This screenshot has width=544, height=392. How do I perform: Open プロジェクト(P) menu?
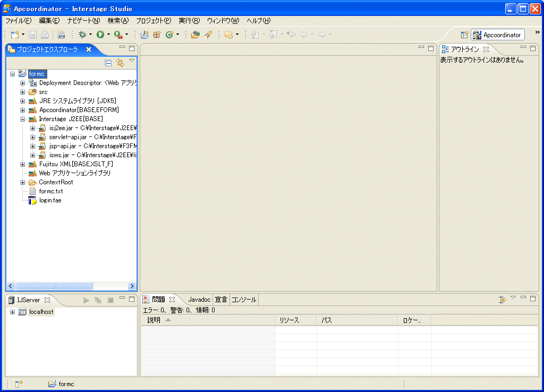coord(154,21)
